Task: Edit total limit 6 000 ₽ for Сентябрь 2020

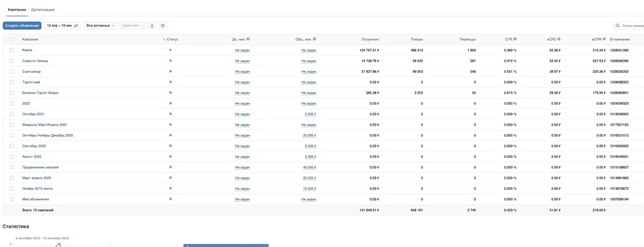Action: [x=310, y=146]
